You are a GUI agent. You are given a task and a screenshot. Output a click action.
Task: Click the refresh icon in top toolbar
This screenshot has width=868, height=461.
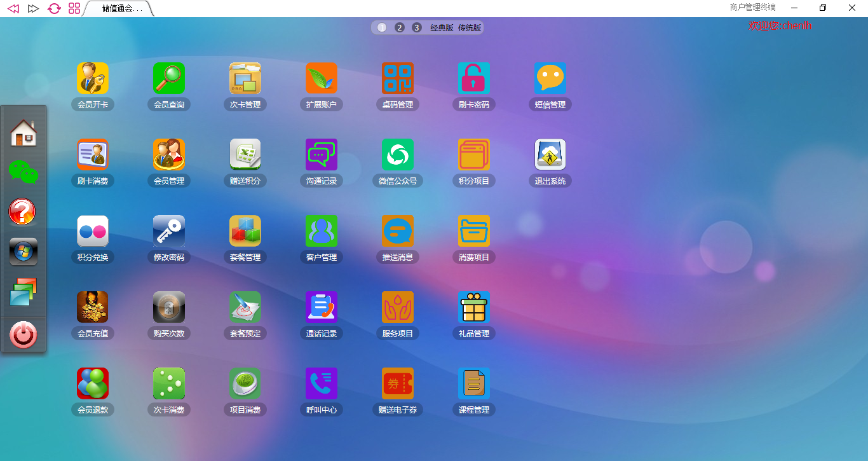tap(55, 8)
